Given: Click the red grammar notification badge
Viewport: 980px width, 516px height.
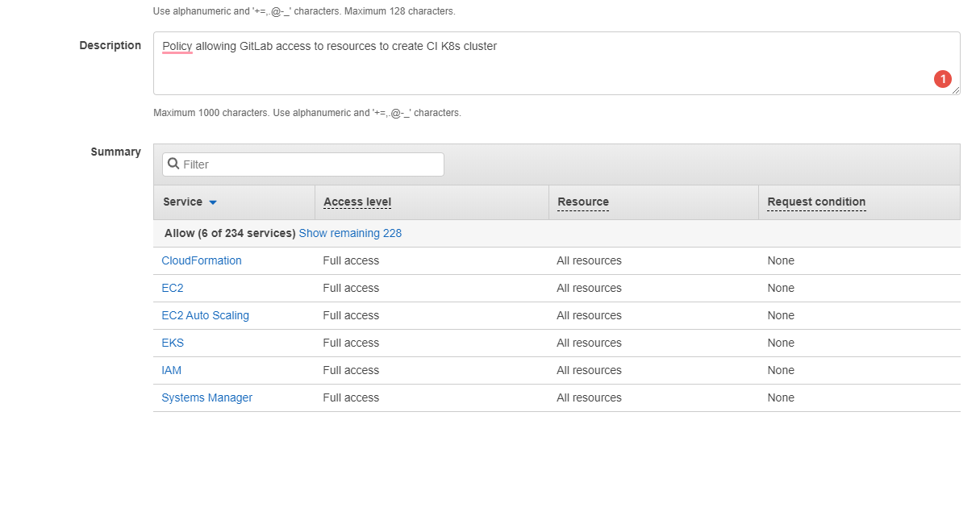Looking at the screenshot, I should (x=943, y=79).
